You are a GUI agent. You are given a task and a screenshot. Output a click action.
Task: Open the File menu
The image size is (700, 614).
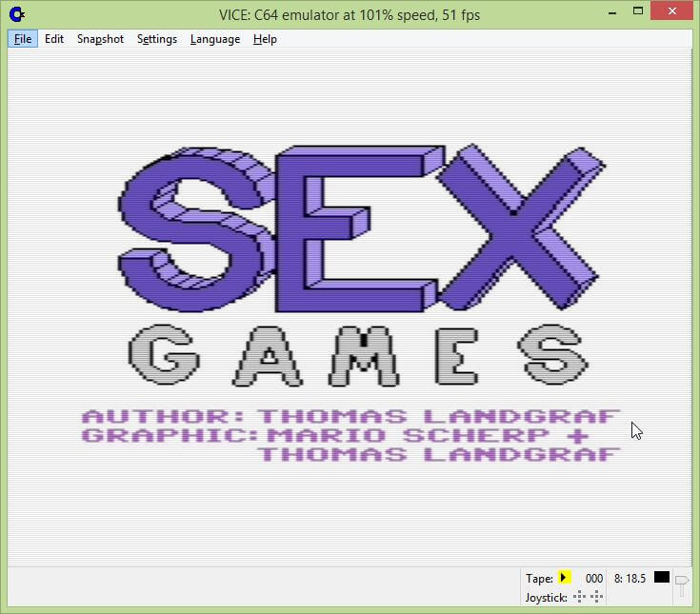23,39
